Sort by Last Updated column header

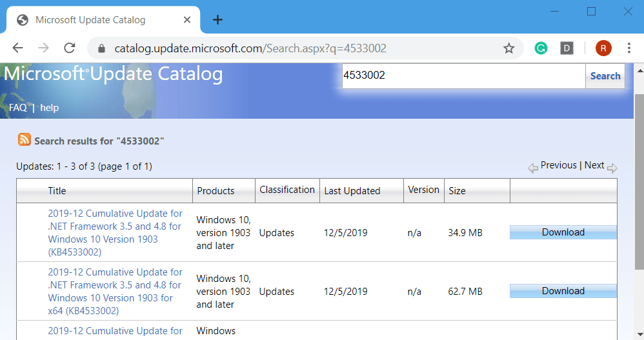[352, 191]
